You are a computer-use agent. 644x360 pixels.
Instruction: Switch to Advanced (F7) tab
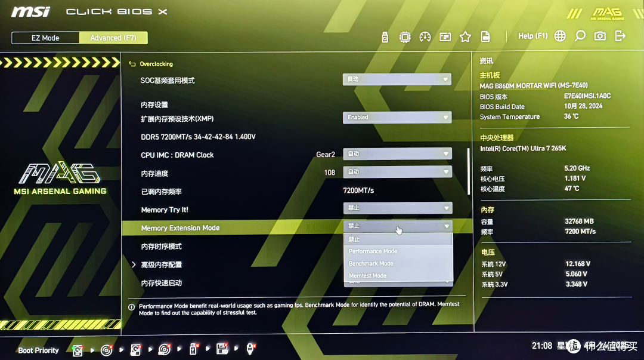(113, 38)
